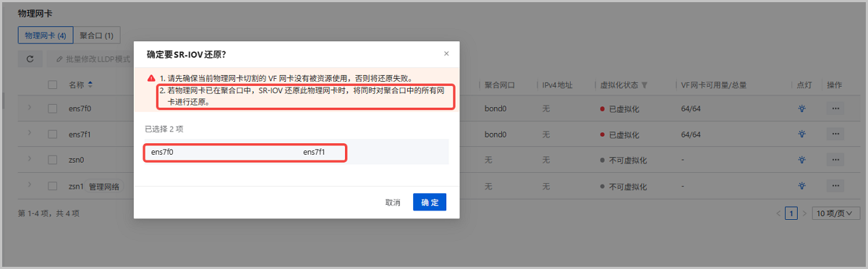
Task: Click the light bulb icon for ens7f0
Action: point(801,108)
